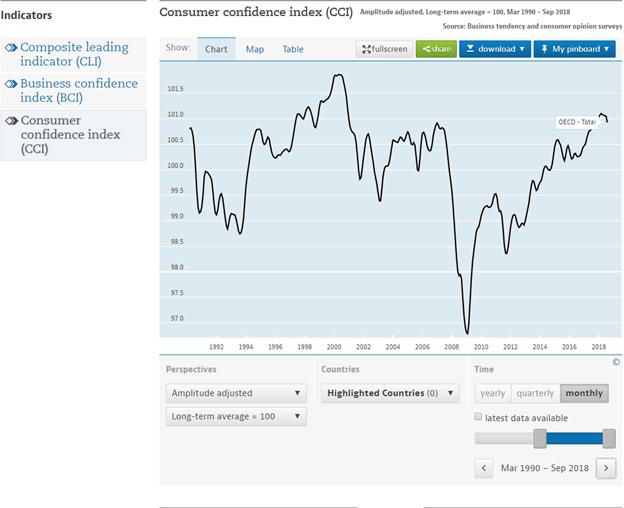Open the Long-term average = 100 dropdown
The width and height of the screenshot is (624, 508).
(x=236, y=416)
